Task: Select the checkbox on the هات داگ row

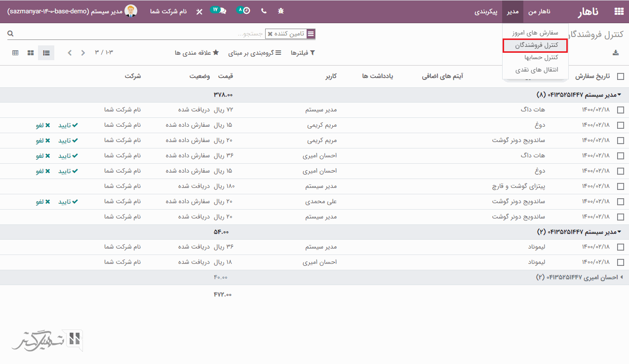Action: point(621,110)
